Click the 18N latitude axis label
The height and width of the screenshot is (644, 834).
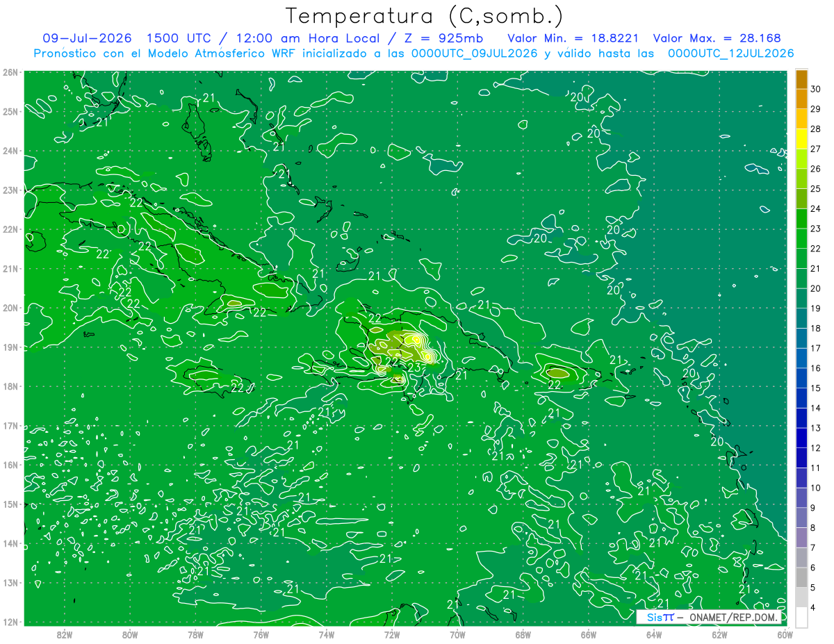click(x=10, y=386)
